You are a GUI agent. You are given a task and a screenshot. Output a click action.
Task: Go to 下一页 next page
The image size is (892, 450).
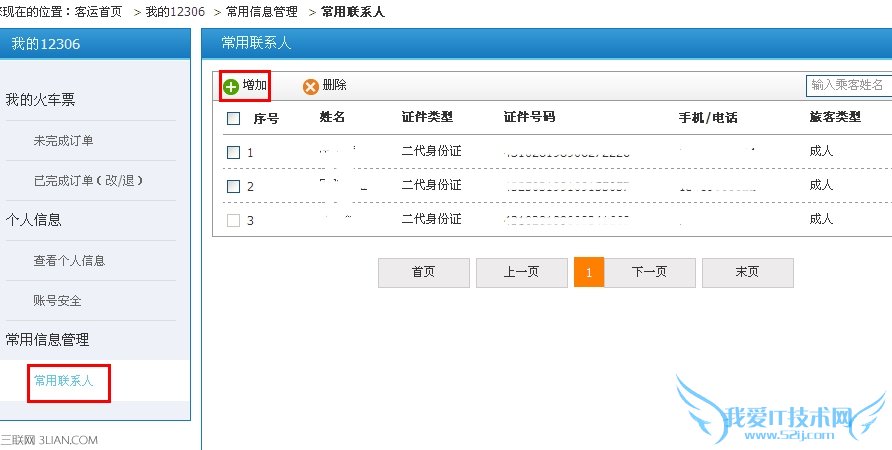click(650, 273)
